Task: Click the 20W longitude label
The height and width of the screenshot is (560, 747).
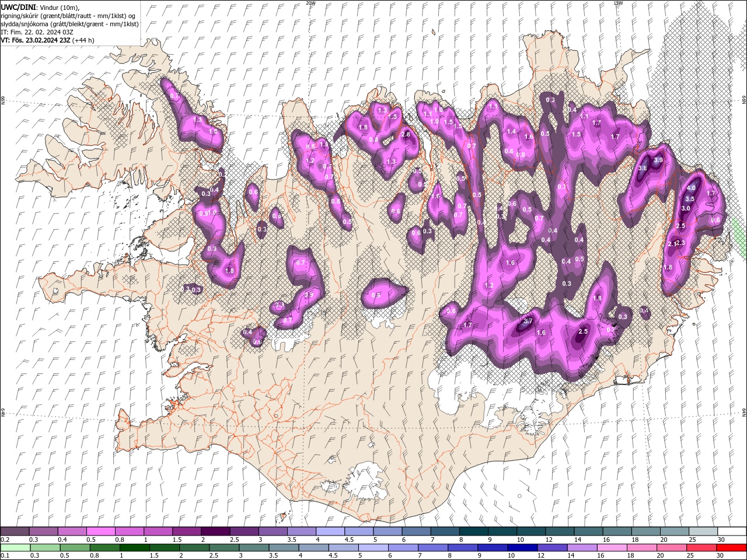Action: 310,3
